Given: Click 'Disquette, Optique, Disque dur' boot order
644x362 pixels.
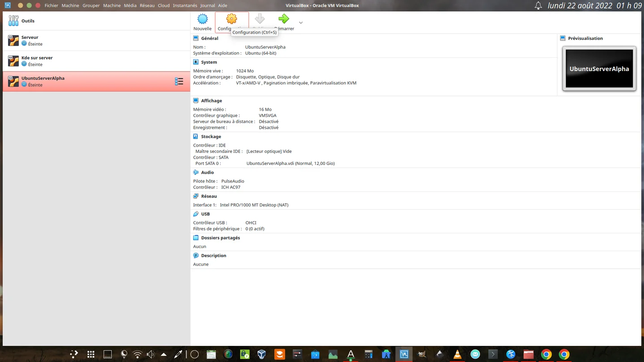Looking at the screenshot, I should [x=268, y=77].
